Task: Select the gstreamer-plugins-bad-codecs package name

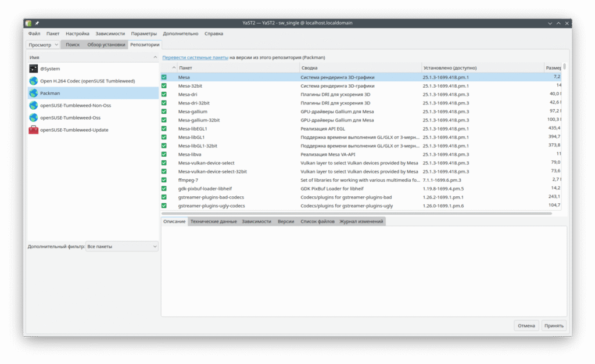Action: [x=211, y=197]
